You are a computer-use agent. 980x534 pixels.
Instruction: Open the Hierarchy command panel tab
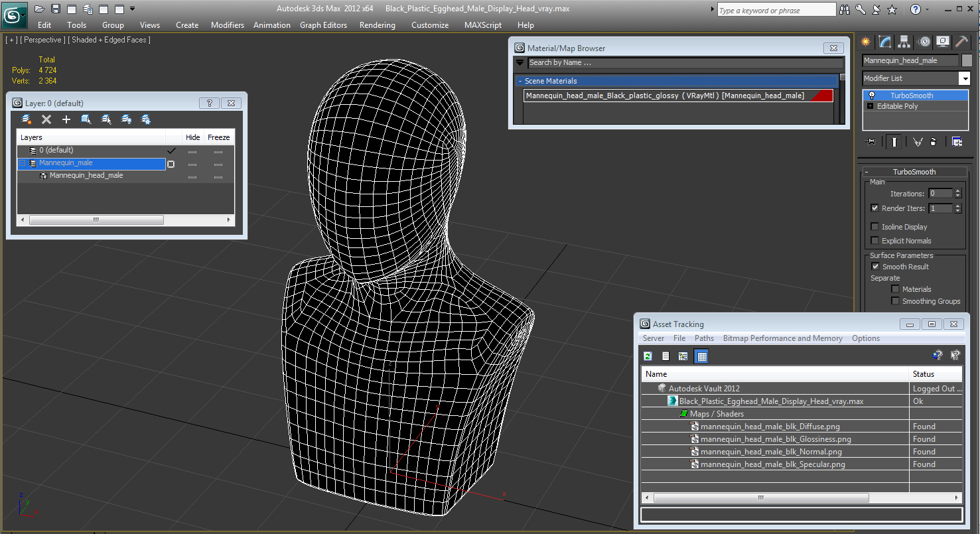pyautogui.click(x=904, y=42)
